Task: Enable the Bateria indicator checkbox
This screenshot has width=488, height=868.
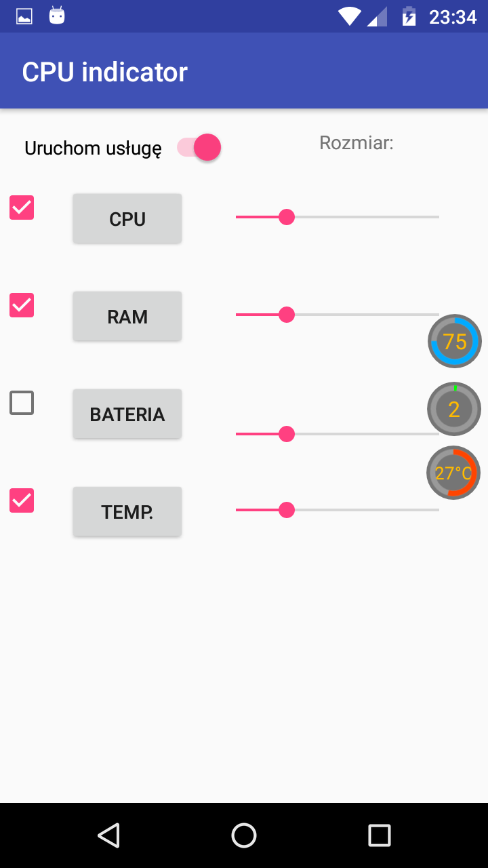Action: pyautogui.click(x=22, y=403)
